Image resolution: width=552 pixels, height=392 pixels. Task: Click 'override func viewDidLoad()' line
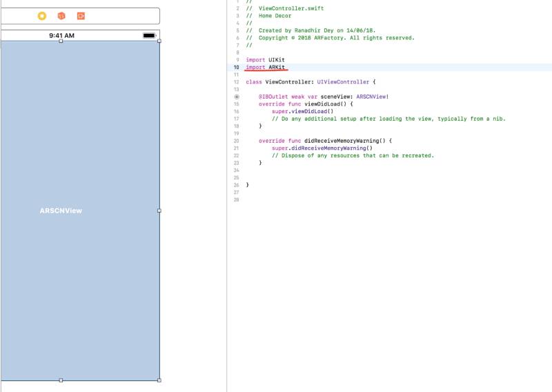(x=306, y=104)
